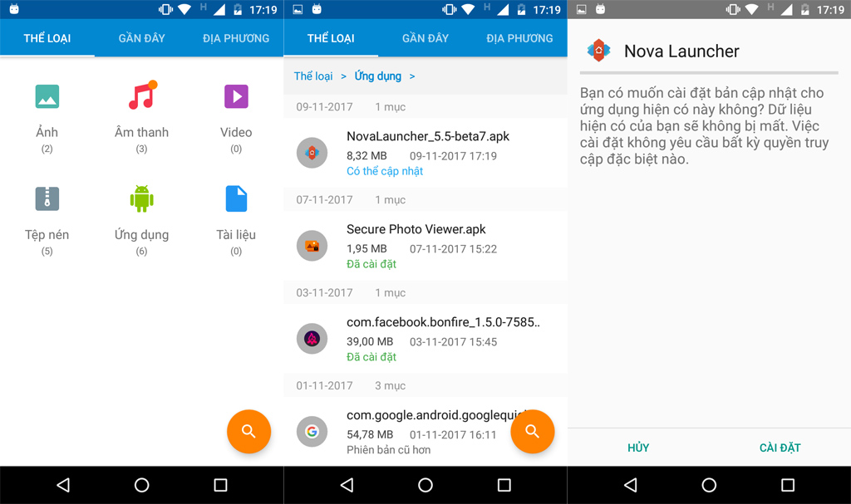Tap the 09-11-2017 date group header
Viewport: 851px width, 504px height.
click(425, 107)
